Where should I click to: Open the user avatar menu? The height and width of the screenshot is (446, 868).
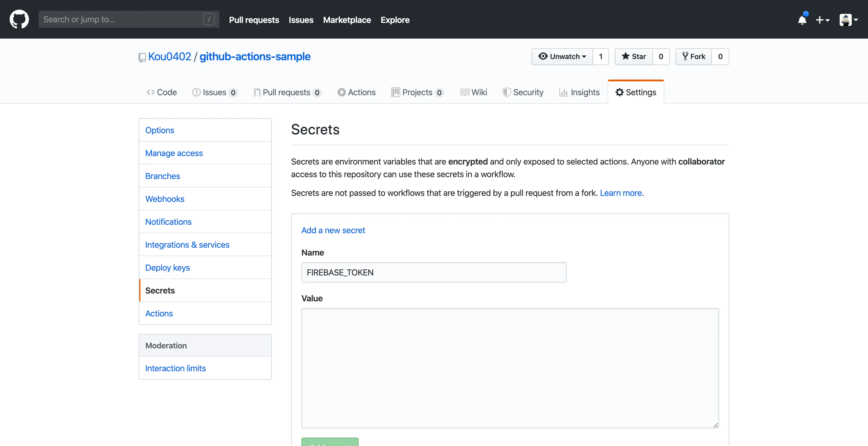848,20
